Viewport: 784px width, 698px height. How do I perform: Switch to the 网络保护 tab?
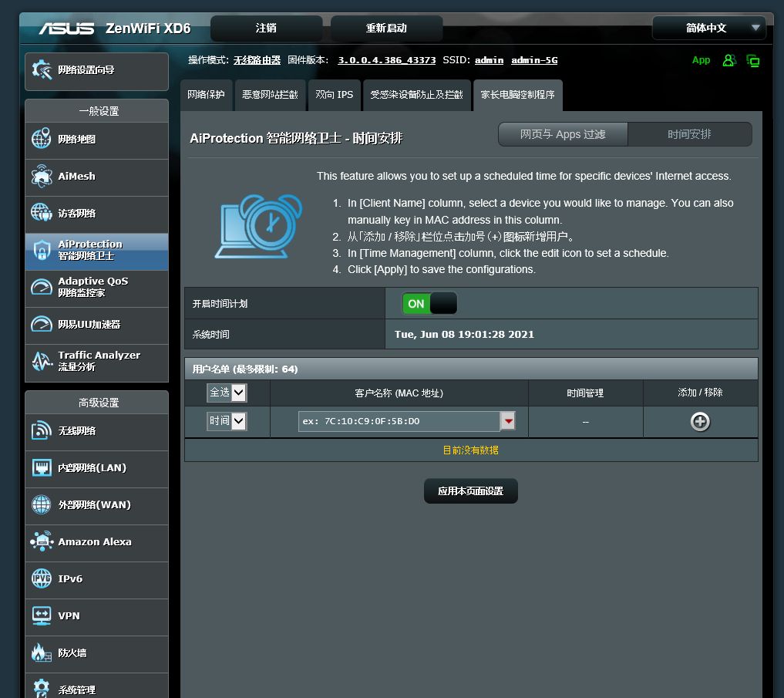click(206, 95)
